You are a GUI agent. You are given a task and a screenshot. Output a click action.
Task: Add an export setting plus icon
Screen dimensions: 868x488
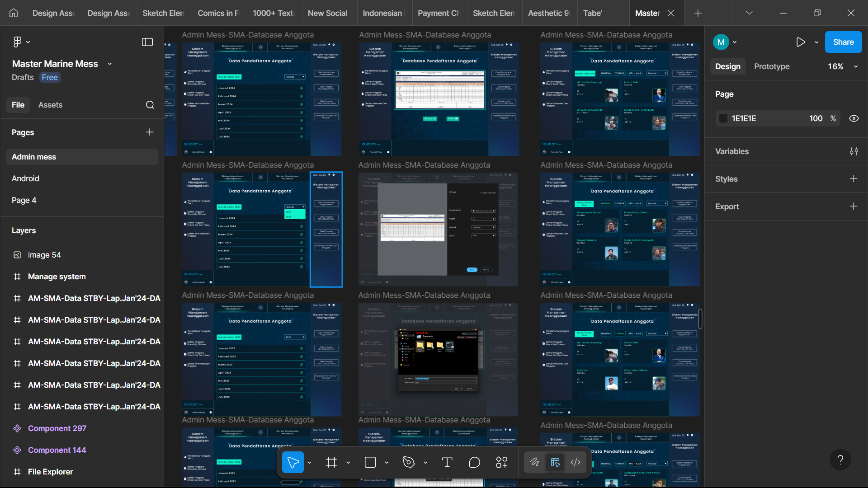[854, 206]
